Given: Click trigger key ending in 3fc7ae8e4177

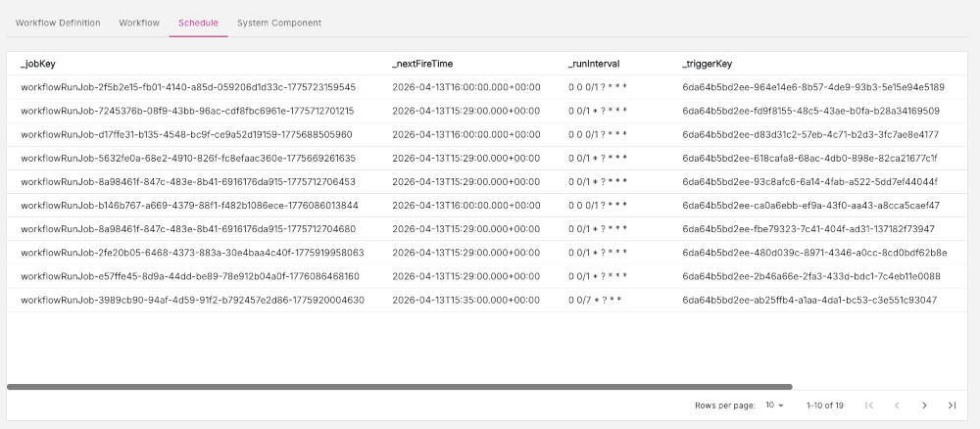Looking at the screenshot, I should pyautogui.click(x=810, y=134).
